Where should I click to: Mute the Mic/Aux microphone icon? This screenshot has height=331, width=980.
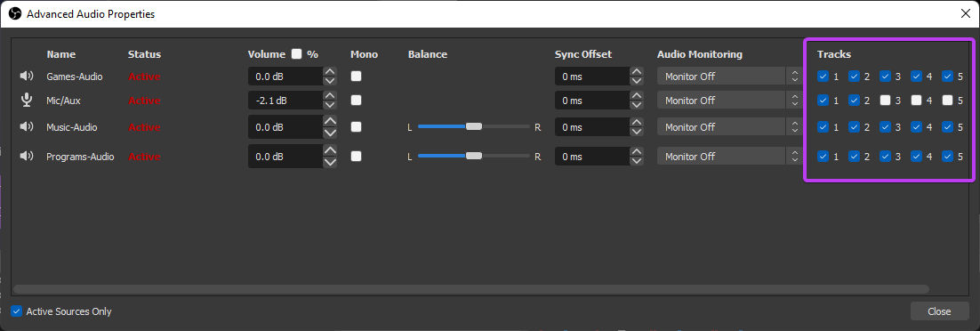point(27,101)
